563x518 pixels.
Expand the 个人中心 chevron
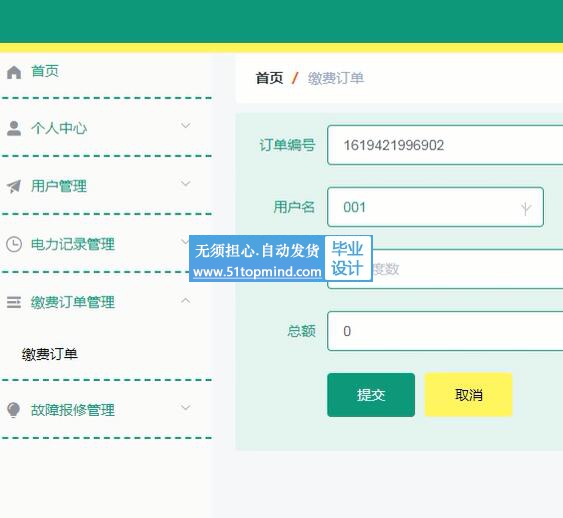186,125
